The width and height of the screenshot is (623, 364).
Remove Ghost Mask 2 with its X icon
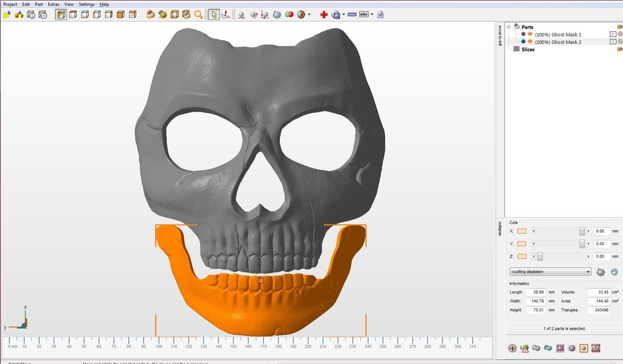tap(620, 42)
